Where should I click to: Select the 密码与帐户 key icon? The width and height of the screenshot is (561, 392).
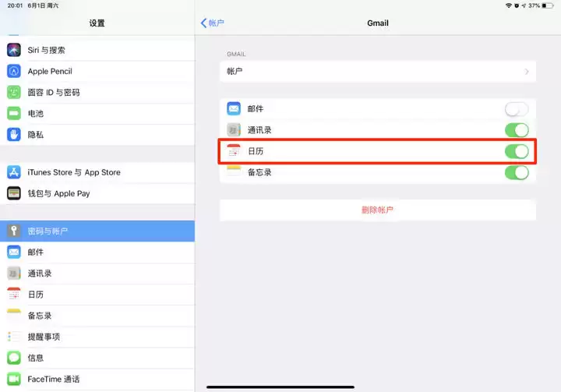pos(14,231)
